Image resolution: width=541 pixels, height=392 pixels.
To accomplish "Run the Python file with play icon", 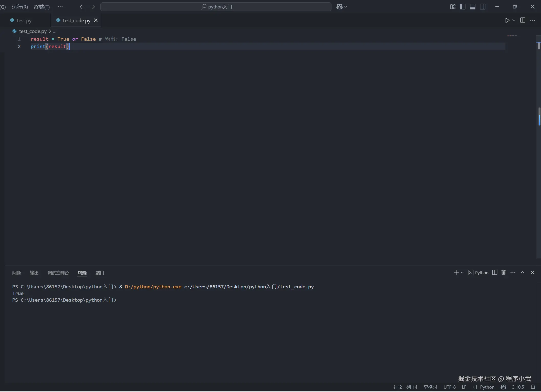I will [507, 20].
